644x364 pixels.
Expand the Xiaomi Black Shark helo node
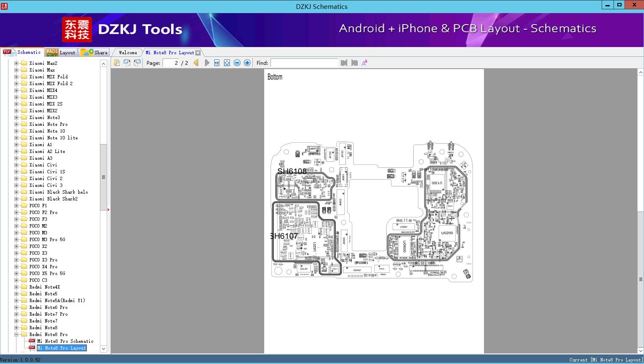coord(17,192)
